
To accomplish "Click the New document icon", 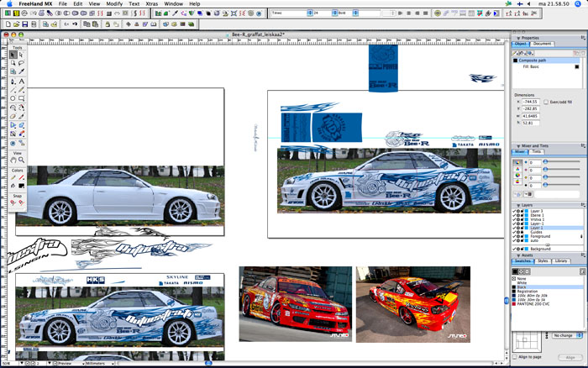I will 8,24.
